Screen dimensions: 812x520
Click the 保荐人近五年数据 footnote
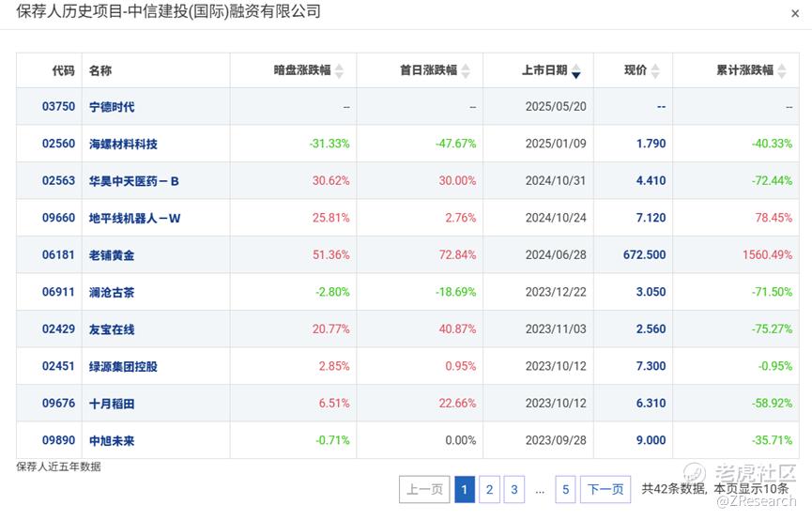(x=58, y=466)
